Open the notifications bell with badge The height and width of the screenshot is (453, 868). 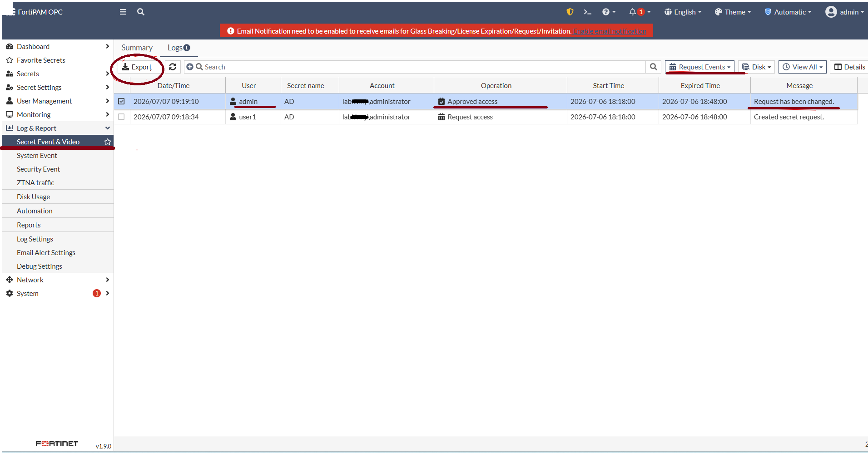(639, 12)
